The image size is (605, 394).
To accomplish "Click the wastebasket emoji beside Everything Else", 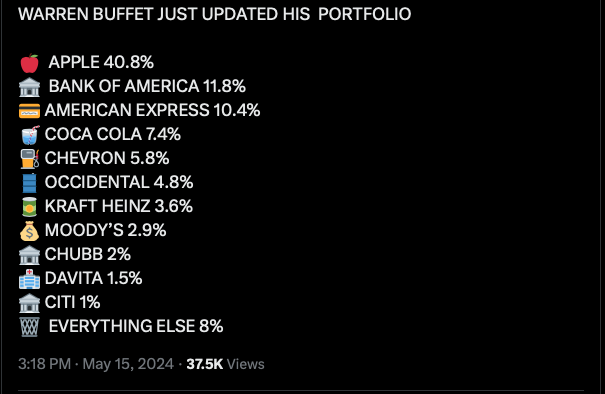I will [29, 327].
